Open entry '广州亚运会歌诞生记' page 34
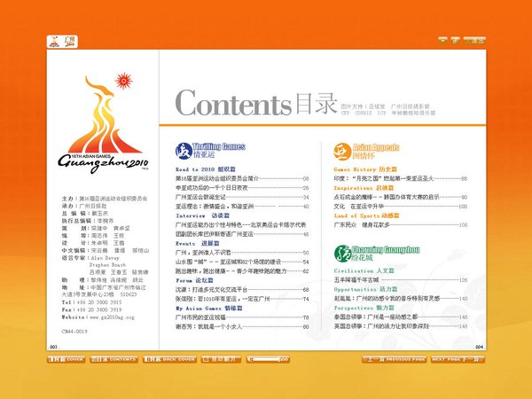The width and height of the screenshot is (532, 399). (x=242, y=197)
